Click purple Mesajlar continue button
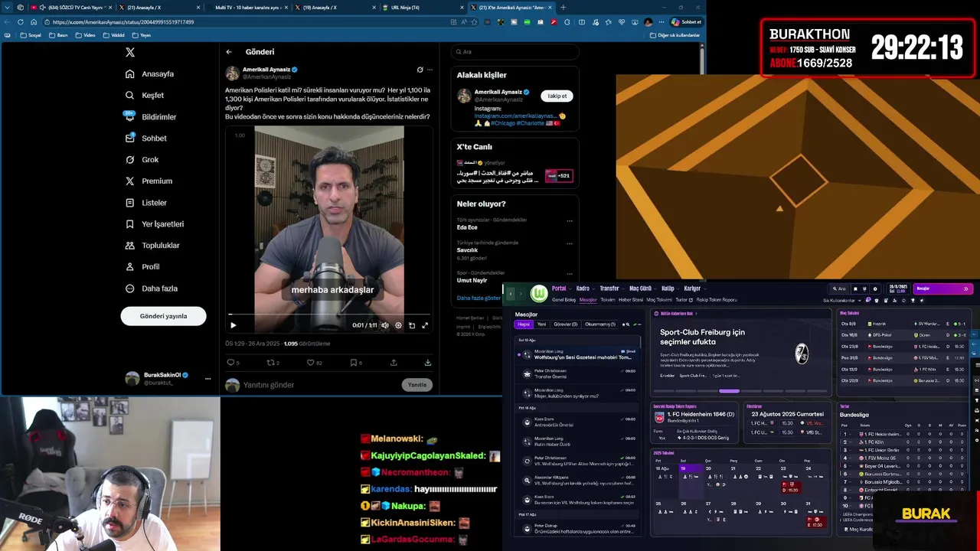The image size is (980, 551). coord(942,289)
